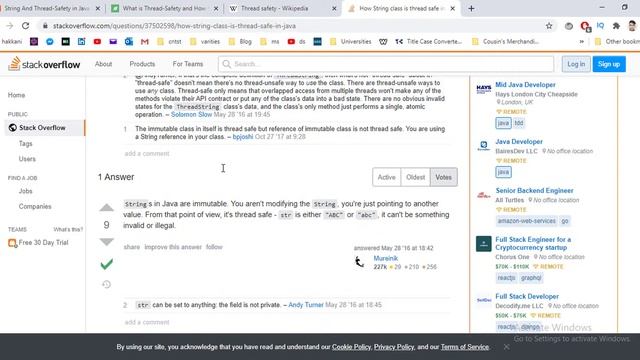Downvote the answer with 9 votes

107,242
